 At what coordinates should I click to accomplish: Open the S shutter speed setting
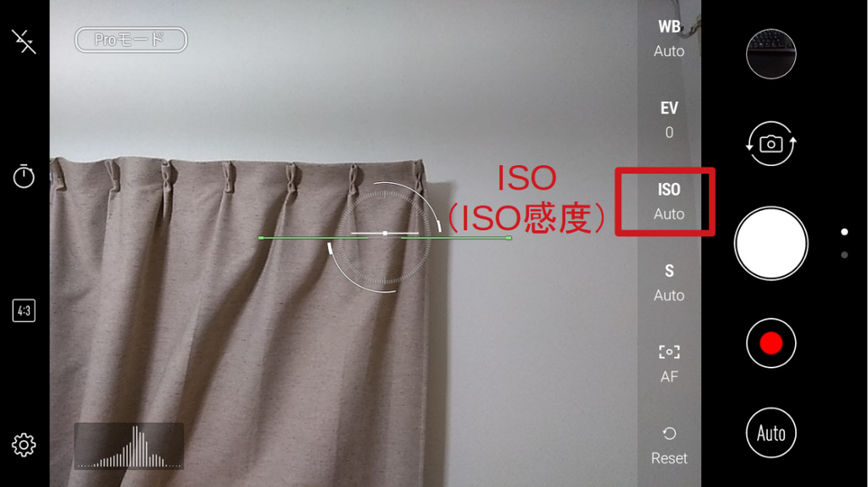669,283
